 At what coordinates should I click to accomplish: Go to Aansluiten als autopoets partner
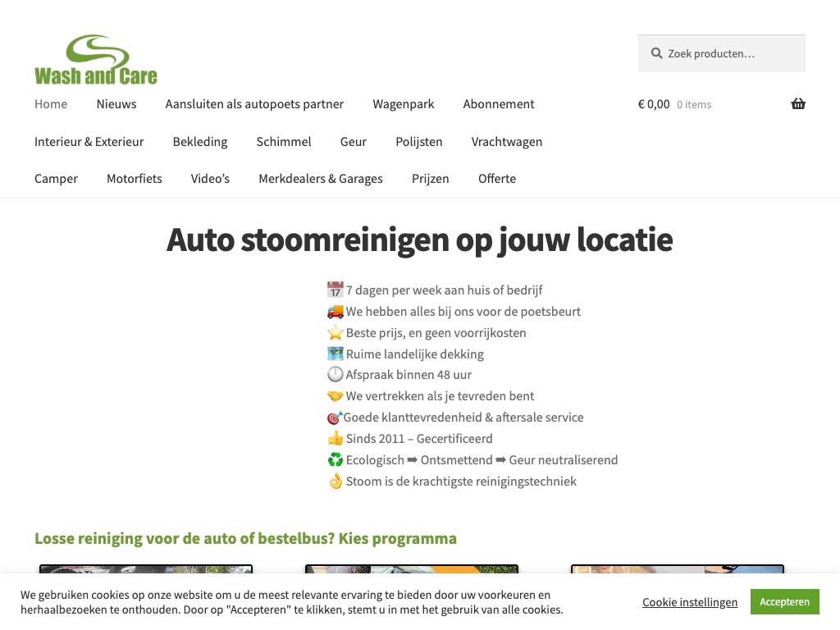tap(254, 104)
